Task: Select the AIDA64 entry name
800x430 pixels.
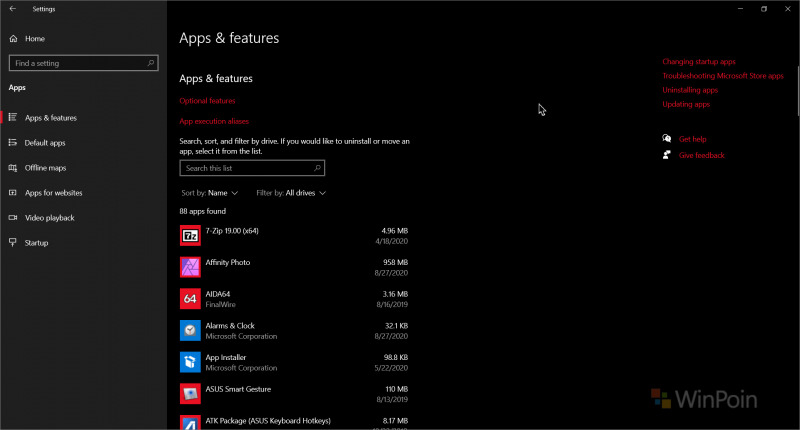Action: [x=218, y=294]
